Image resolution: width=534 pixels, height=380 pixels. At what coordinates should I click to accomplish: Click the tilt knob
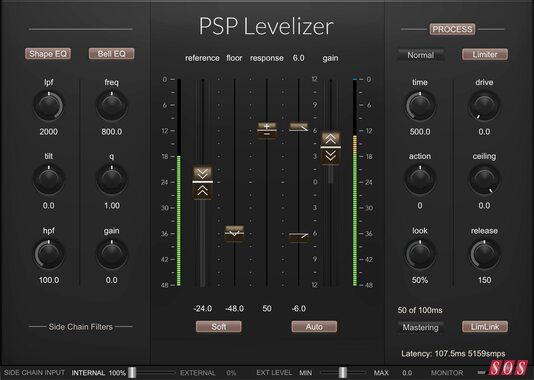click(49, 180)
